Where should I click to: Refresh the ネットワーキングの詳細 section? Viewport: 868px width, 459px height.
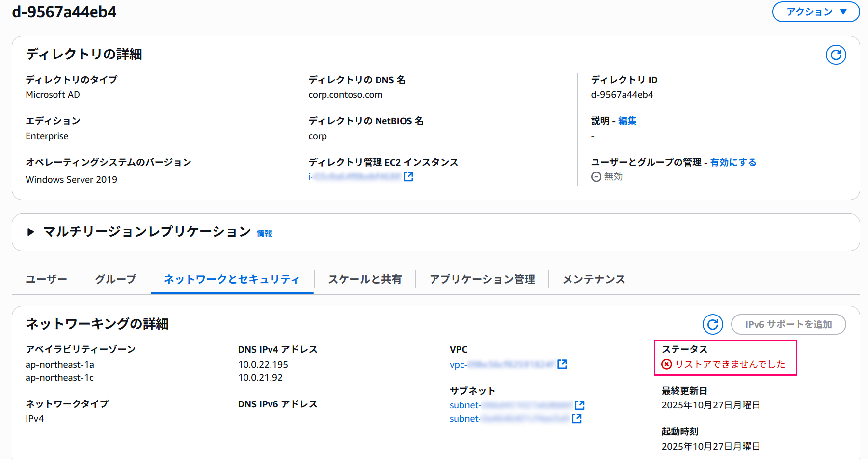click(713, 324)
